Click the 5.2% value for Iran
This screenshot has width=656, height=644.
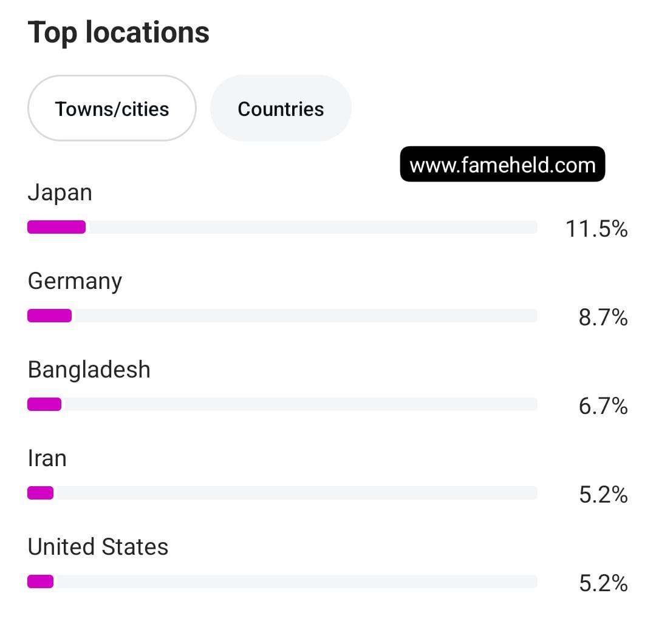[603, 495]
